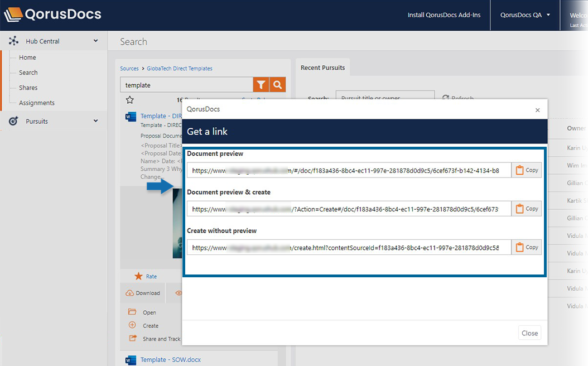Click the Download cloud icon
Image resolution: width=588 pixels, height=366 pixels.
point(130,293)
